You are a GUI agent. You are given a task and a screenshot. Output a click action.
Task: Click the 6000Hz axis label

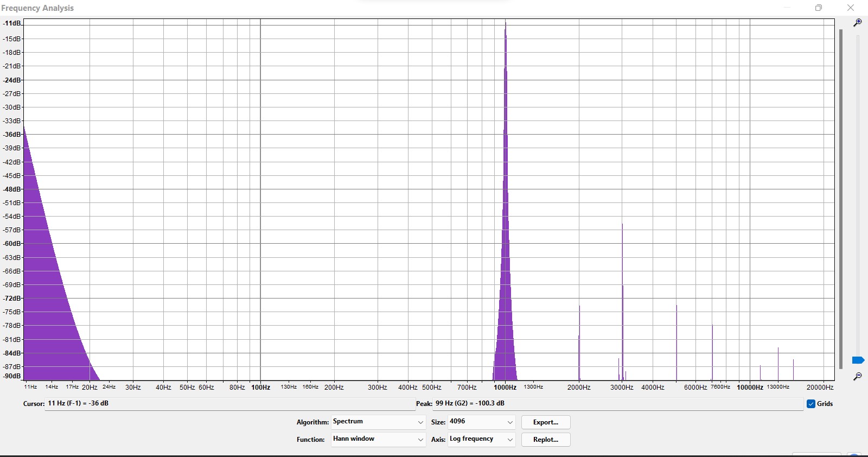695,388
